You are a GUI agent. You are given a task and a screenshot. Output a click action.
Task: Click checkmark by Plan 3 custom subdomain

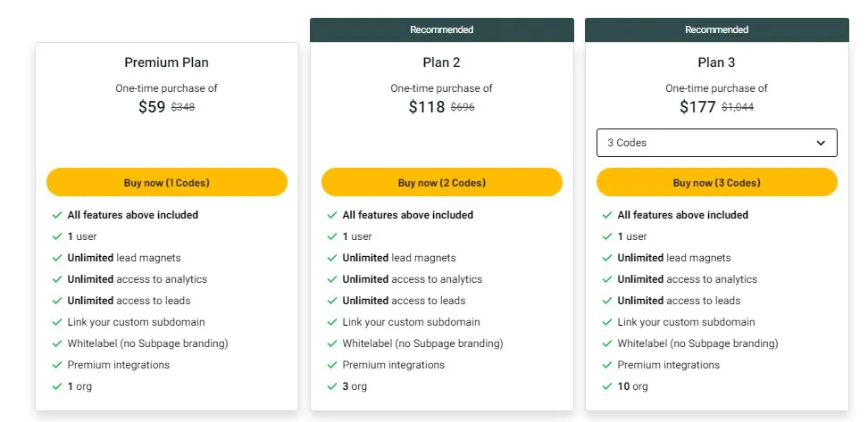[x=607, y=322]
